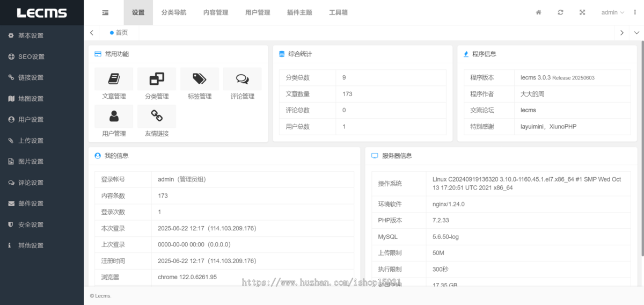The width and height of the screenshot is (644, 305).
Task: Select 图片设置 in the sidebar
Action: click(42, 162)
